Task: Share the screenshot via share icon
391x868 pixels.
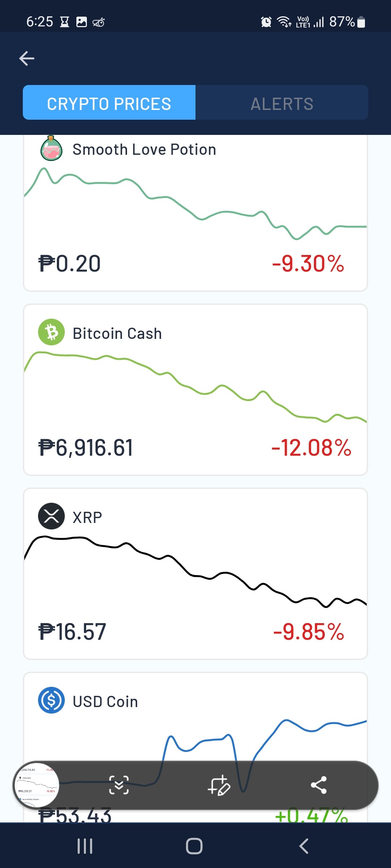Action: coord(319,785)
